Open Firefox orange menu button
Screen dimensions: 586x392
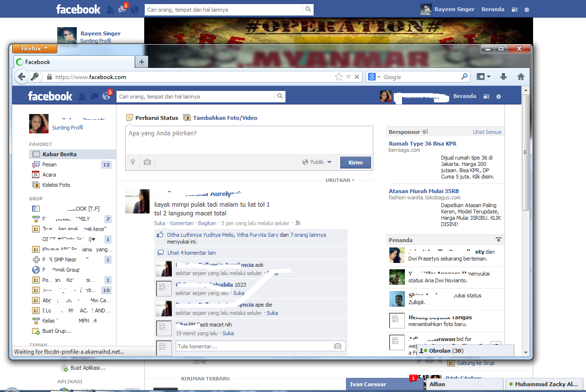33,49
